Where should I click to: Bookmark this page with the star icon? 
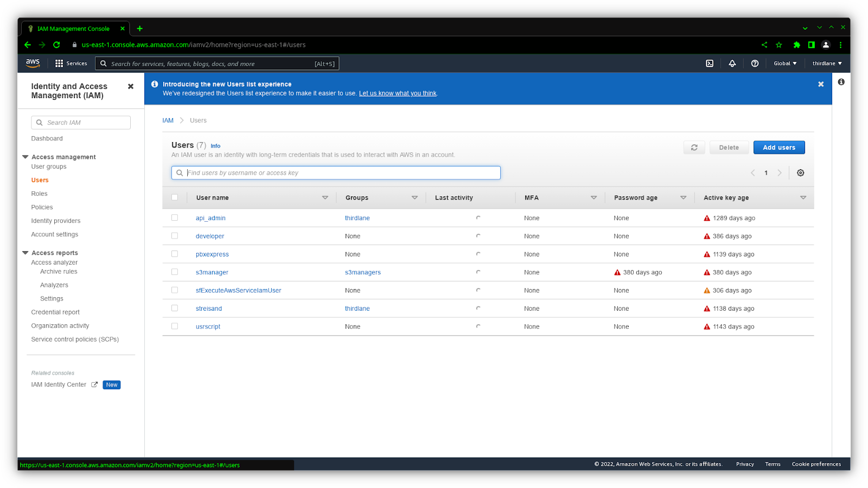coord(779,45)
